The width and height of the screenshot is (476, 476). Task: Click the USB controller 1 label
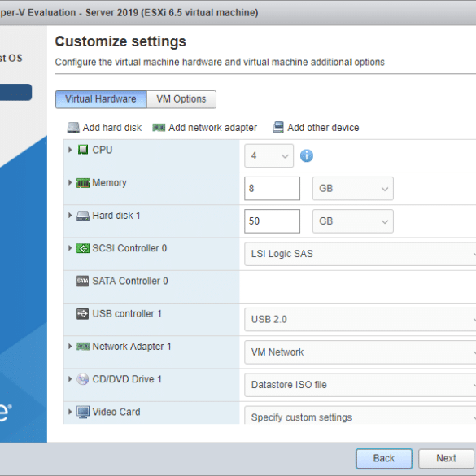tap(127, 314)
